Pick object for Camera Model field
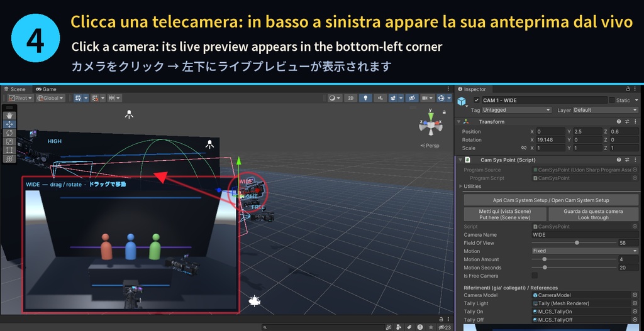This screenshot has height=331, width=644. 635,295
